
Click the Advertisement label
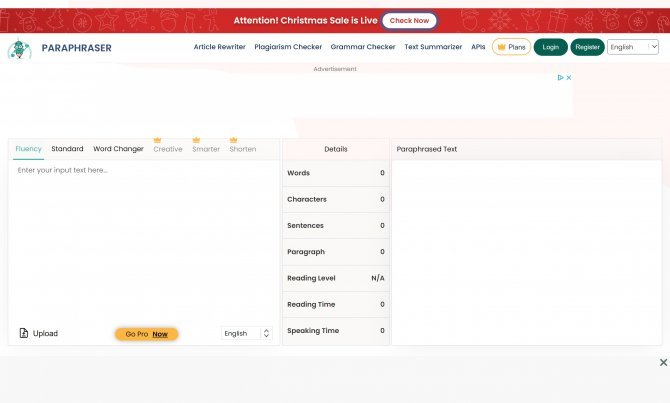[335, 69]
